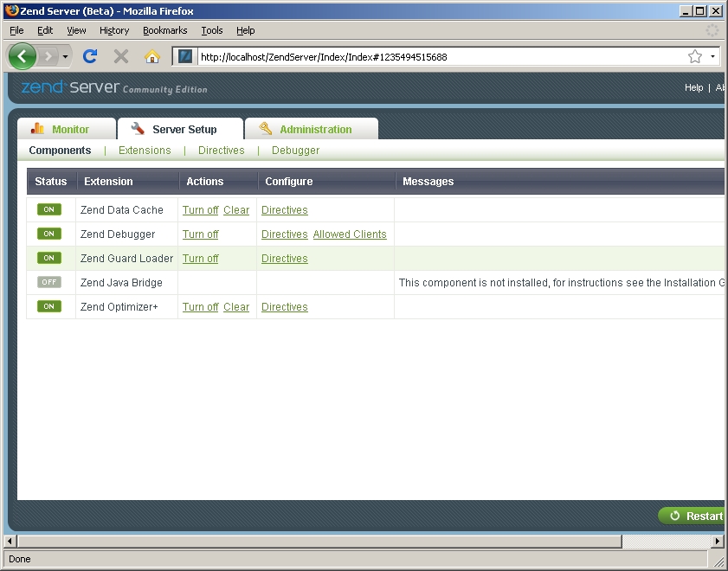Click the Zend favicon in the address bar
The width and height of the screenshot is (728, 571).
pyautogui.click(x=184, y=55)
